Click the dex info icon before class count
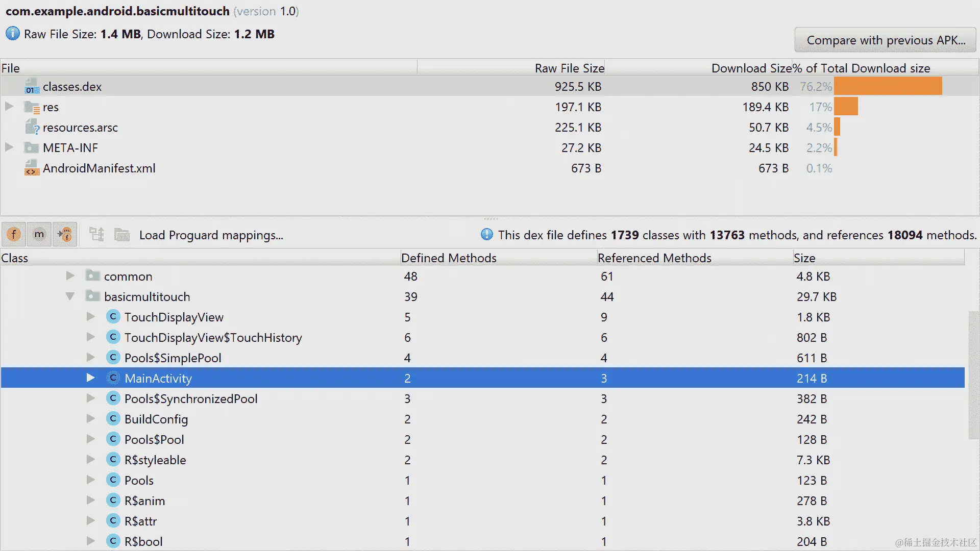This screenshot has width=980, height=551. click(x=487, y=235)
